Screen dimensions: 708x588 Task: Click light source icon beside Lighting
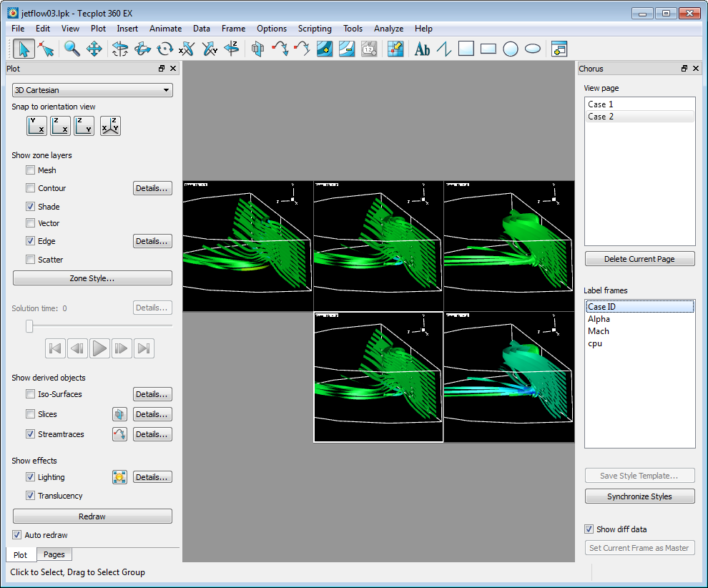coord(119,477)
